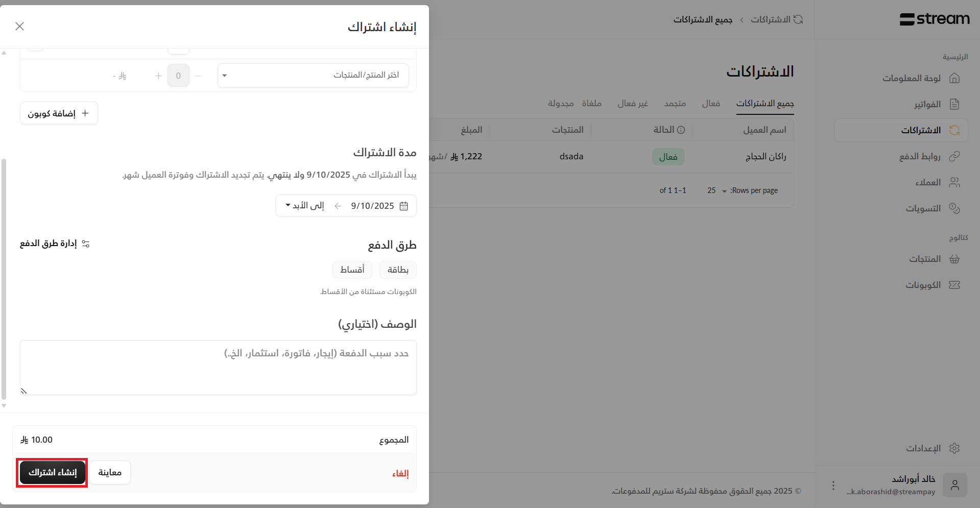980x508 pixels.
Task: Select the بطاقة payment method chip
Action: tap(398, 270)
